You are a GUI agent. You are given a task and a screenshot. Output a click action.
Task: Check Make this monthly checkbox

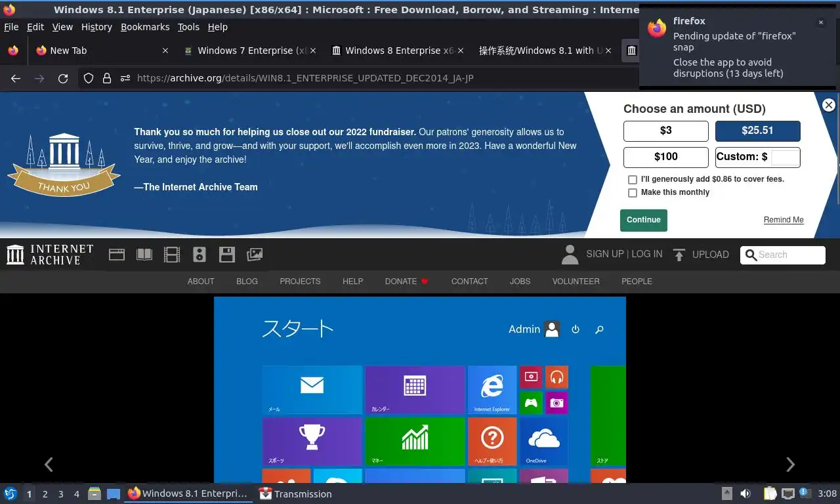click(x=633, y=193)
